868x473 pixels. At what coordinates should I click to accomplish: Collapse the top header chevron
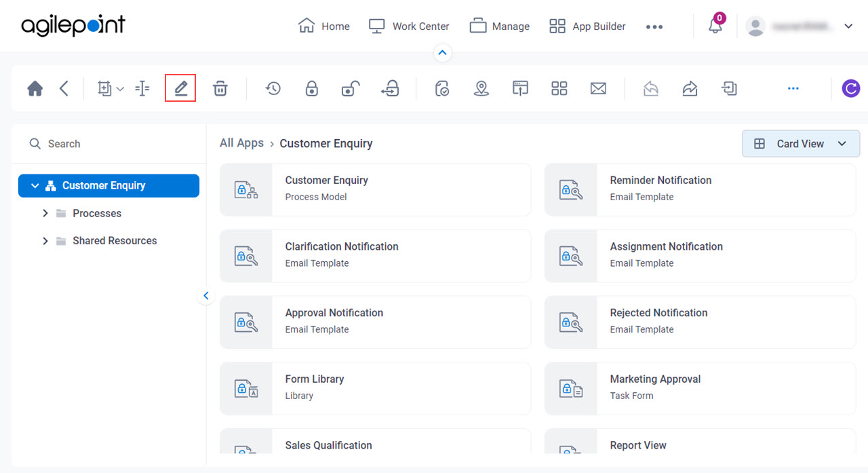click(442, 52)
